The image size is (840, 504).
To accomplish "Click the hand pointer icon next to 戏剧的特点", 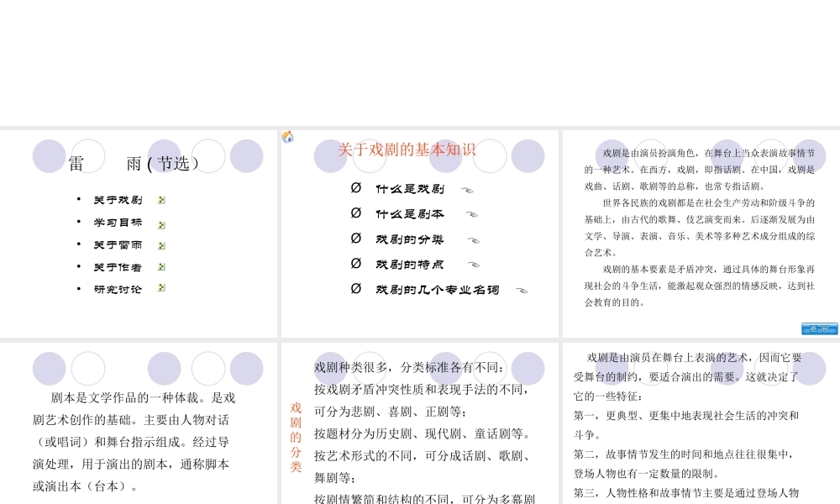I will pyautogui.click(x=474, y=264).
